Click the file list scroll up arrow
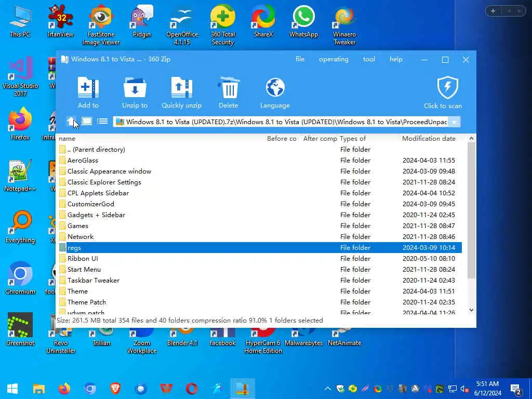 click(x=471, y=138)
